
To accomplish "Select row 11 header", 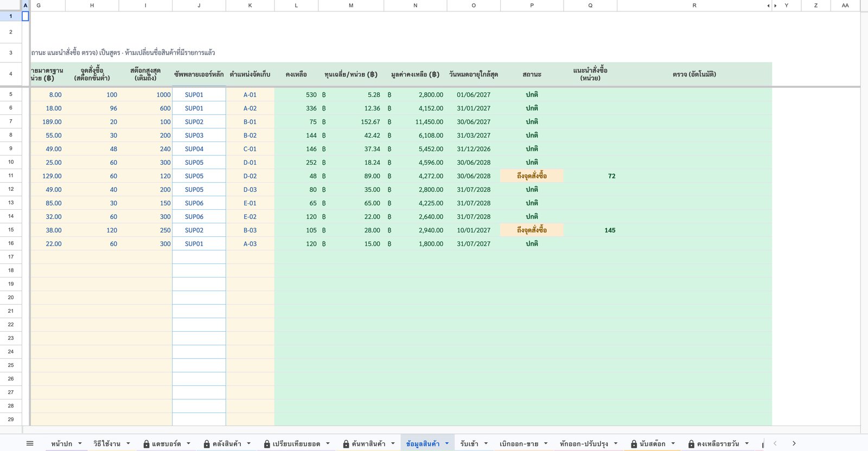I will click(11, 176).
